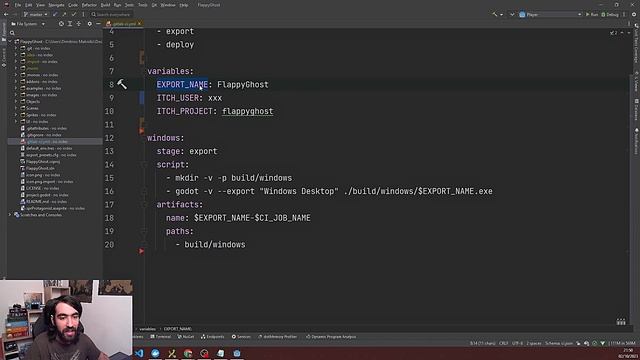Select project.godot file in tree
Screen dimensions: 640x360
click(x=44, y=195)
